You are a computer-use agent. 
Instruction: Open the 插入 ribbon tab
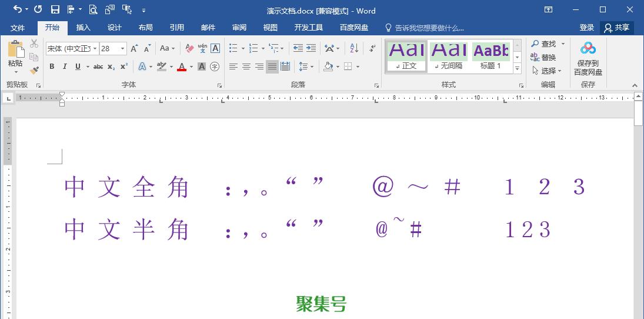point(84,28)
